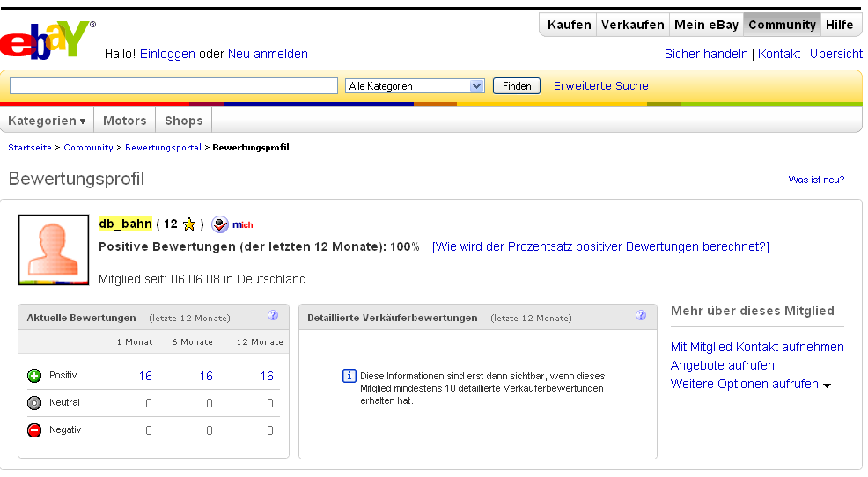
Task: Go to the Shops section
Action: click(184, 121)
